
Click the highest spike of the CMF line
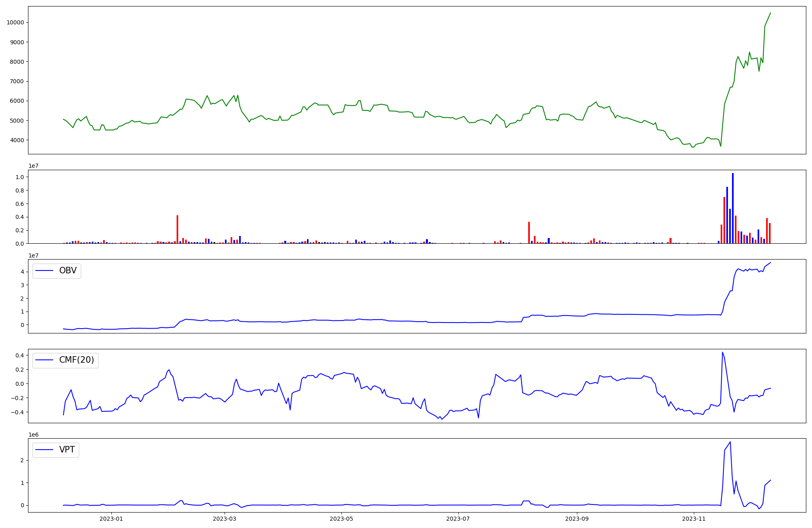(x=722, y=353)
